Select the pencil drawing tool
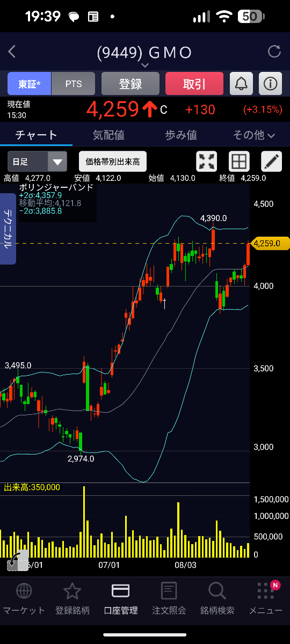Viewport: 290px width, 644px height. point(271,162)
